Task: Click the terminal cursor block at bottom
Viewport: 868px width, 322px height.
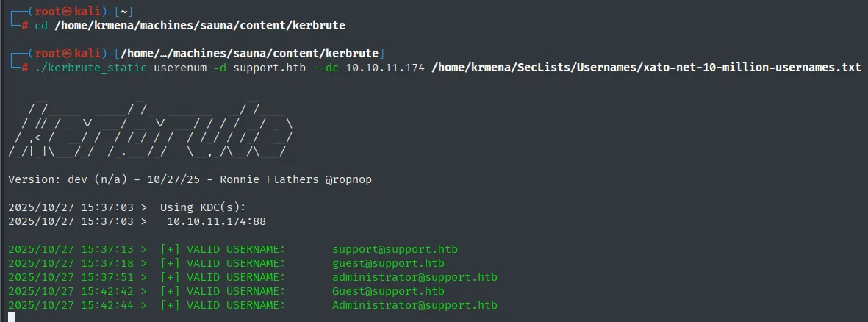Action: pos(12,317)
